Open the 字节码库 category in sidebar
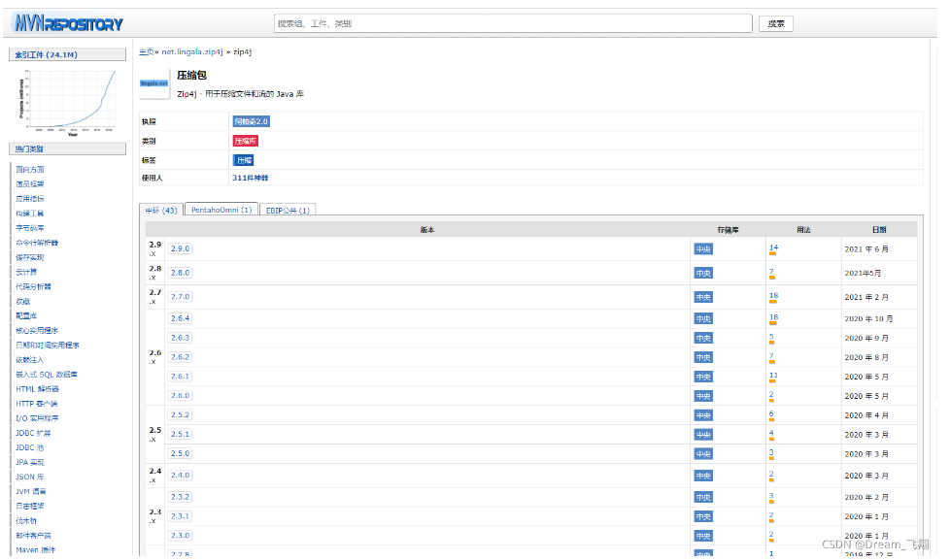This screenshot has width=950, height=560. (30, 228)
